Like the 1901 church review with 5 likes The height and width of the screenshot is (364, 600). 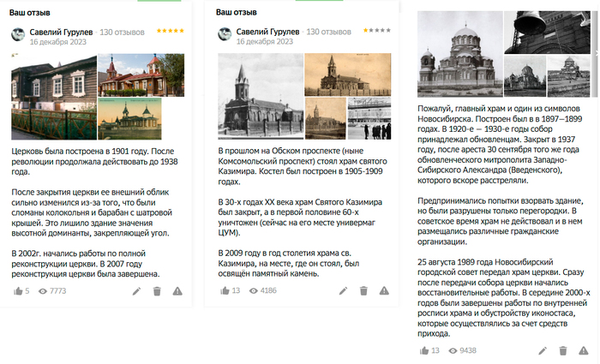click(x=18, y=291)
